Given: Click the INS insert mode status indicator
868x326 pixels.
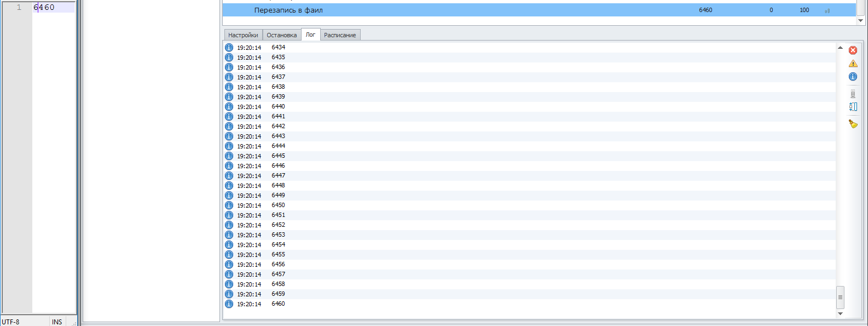Looking at the screenshot, I should (57, 322).
